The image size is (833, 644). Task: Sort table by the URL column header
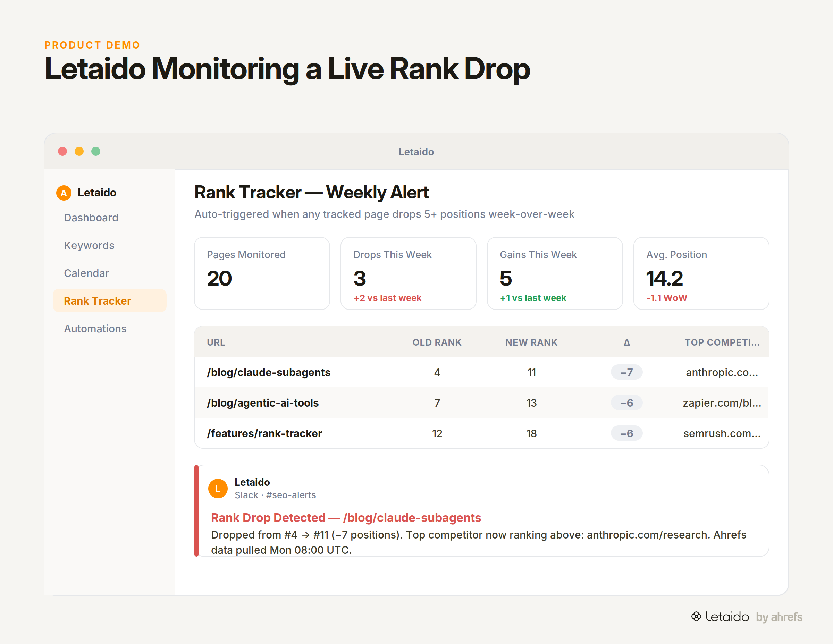tap(216, 342)
